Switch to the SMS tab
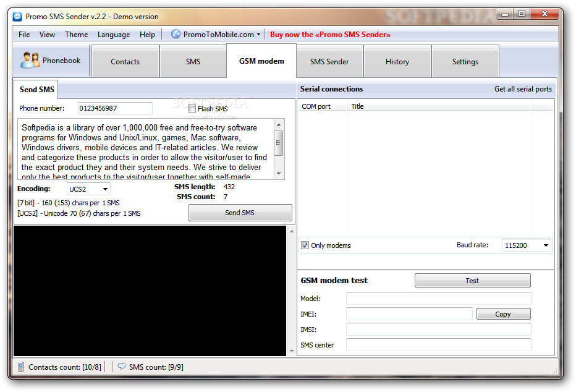 [x=193, y=61]
